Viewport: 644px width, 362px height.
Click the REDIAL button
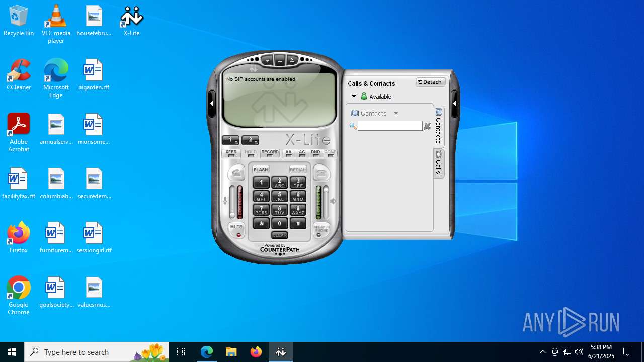[298, 170]
